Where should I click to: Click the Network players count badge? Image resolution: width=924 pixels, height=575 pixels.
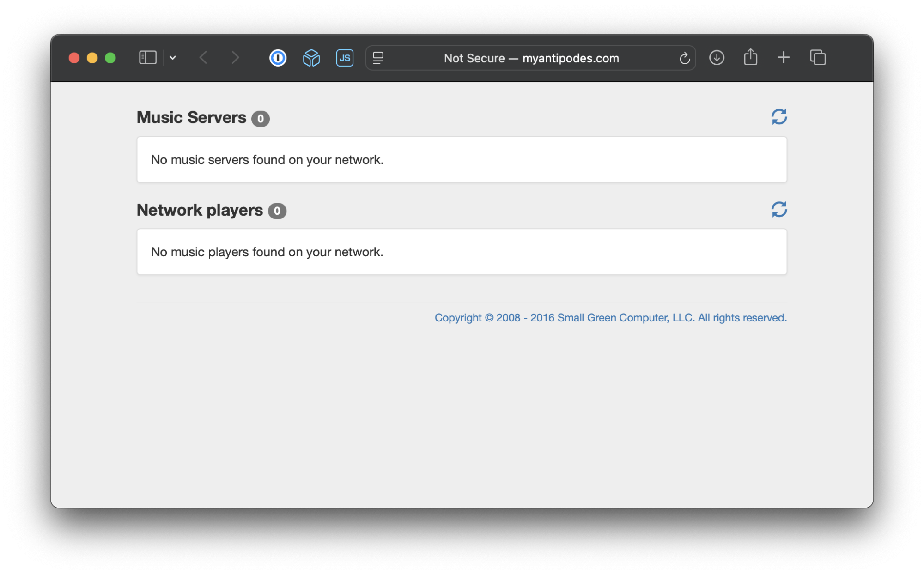click(277, 211)
